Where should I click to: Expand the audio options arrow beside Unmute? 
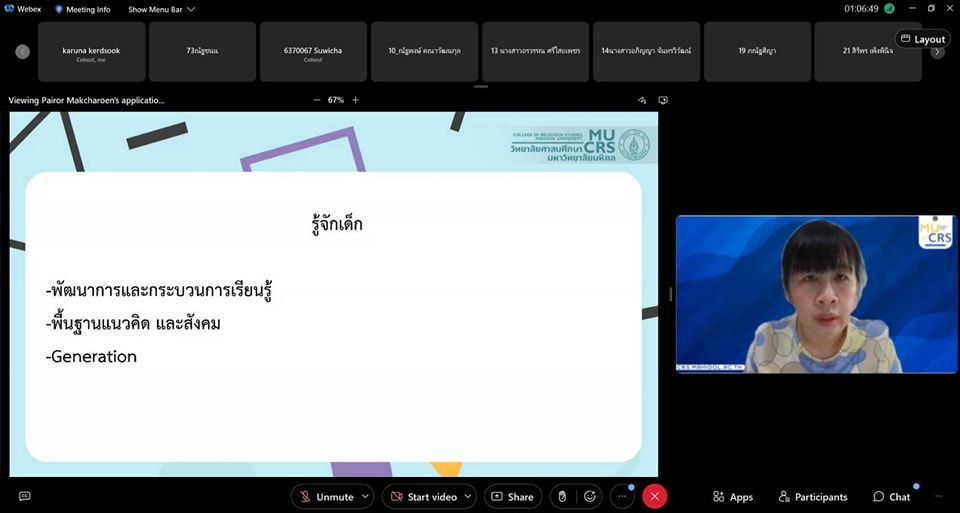pos(365,497)
